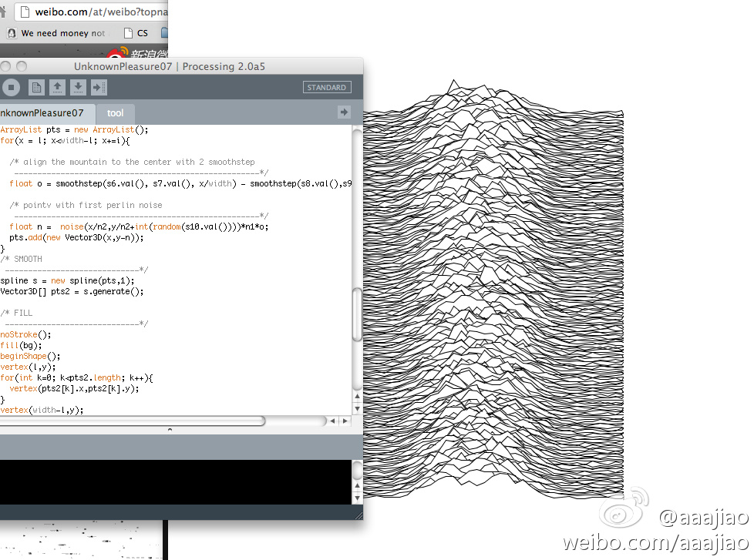Click the console scrollbar thumb

point(357,470)
